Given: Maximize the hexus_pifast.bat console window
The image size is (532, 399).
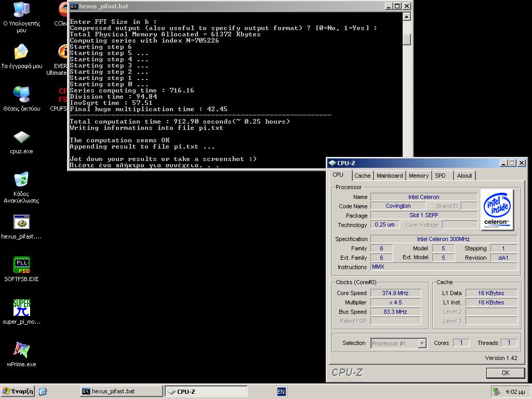Looking at the screenshot, I should 397,6.
